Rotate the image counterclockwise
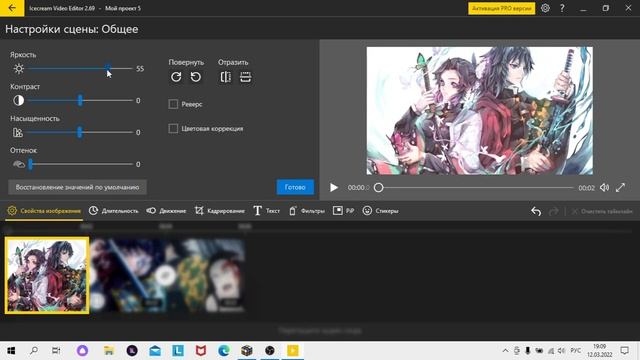The width and height of the screenshot is (640, 360). click(196, 77)
